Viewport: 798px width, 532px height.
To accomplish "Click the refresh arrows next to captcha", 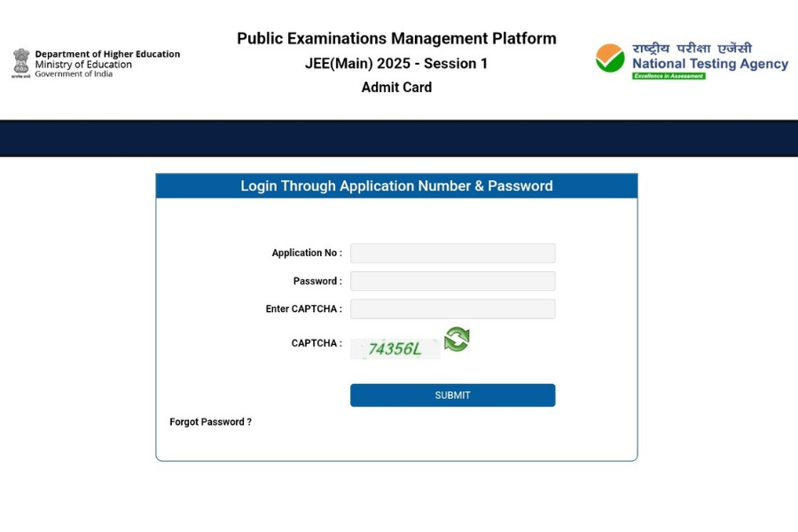I will coord(456,340).
